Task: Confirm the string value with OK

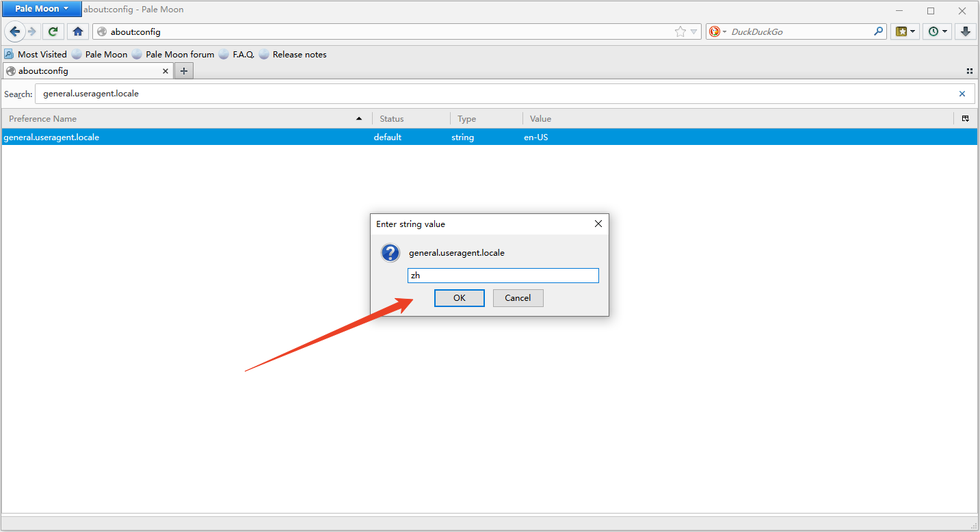Action: pyautogui.click(x=459, y=298)
